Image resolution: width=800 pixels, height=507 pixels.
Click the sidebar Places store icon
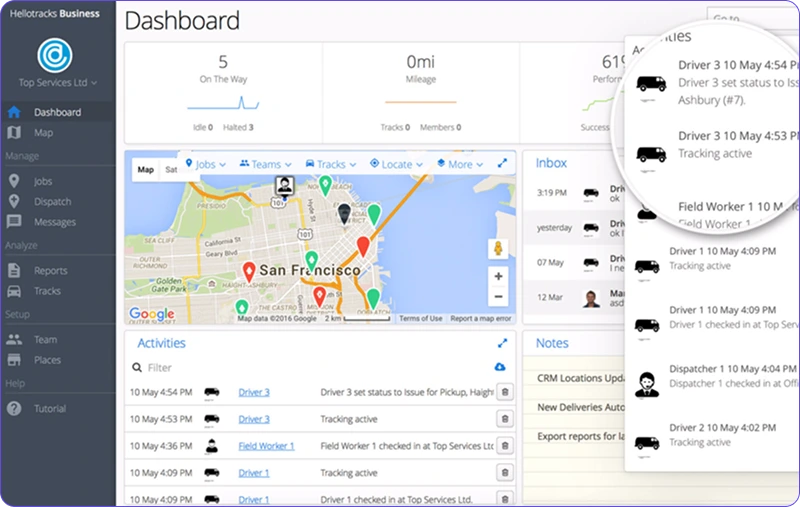(14, 360)
